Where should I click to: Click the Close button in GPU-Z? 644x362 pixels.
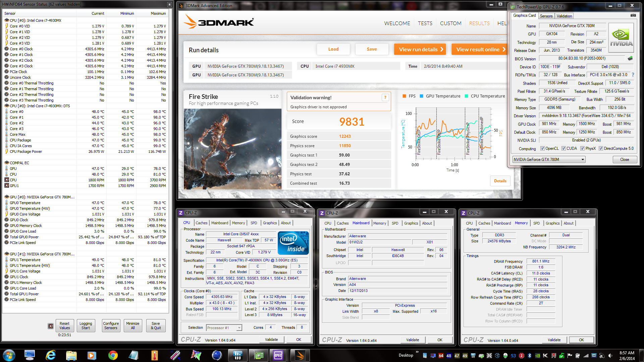pyautogui.click(x=625, y=160)
